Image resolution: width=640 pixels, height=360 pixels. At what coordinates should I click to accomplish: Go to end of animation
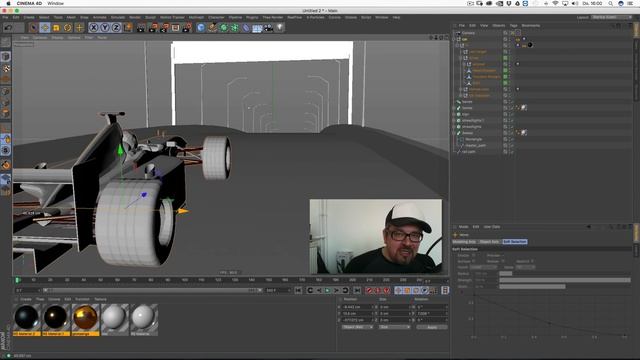[x=357, y=290]
